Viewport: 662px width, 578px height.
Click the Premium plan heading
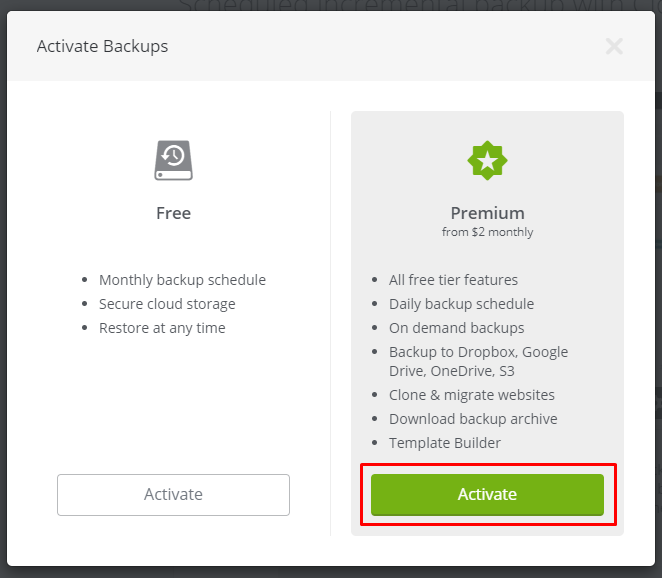pos(487,213)
